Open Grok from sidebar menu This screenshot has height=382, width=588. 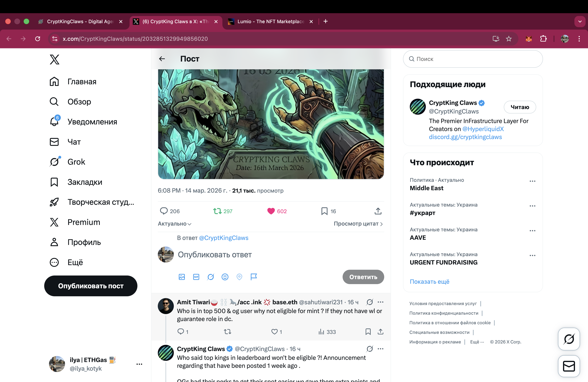67,162
